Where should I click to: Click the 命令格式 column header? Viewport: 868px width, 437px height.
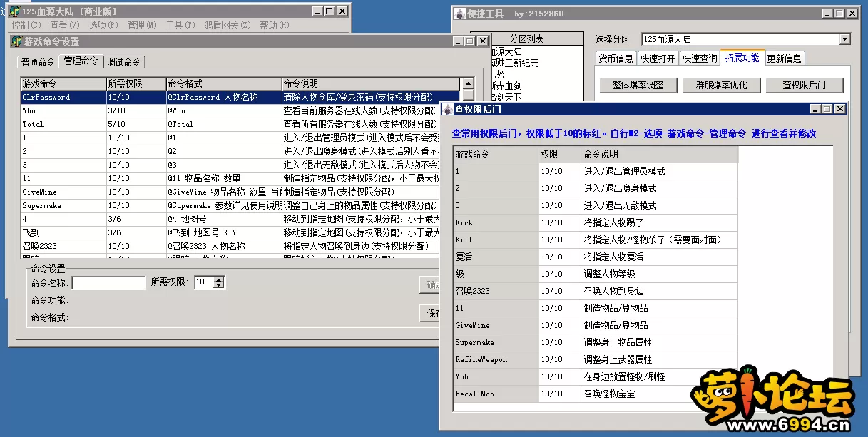tap(223, 83)
